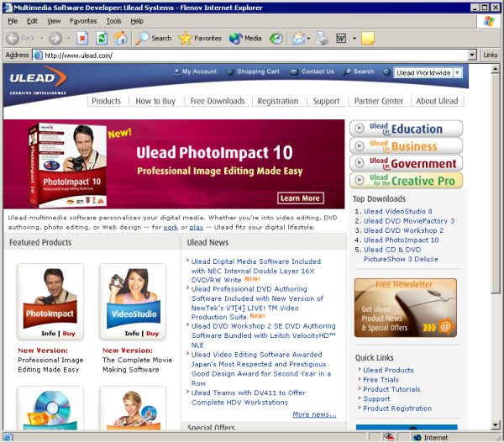
Task: Click the Ulead logo on the page
Action: pos(38,80)
